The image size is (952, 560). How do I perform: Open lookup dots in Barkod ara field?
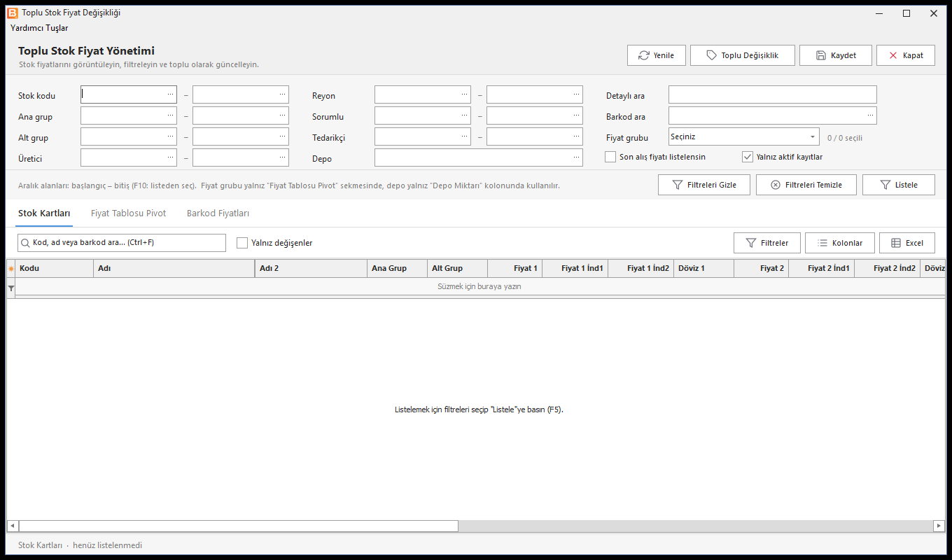(x=870, y=115)
